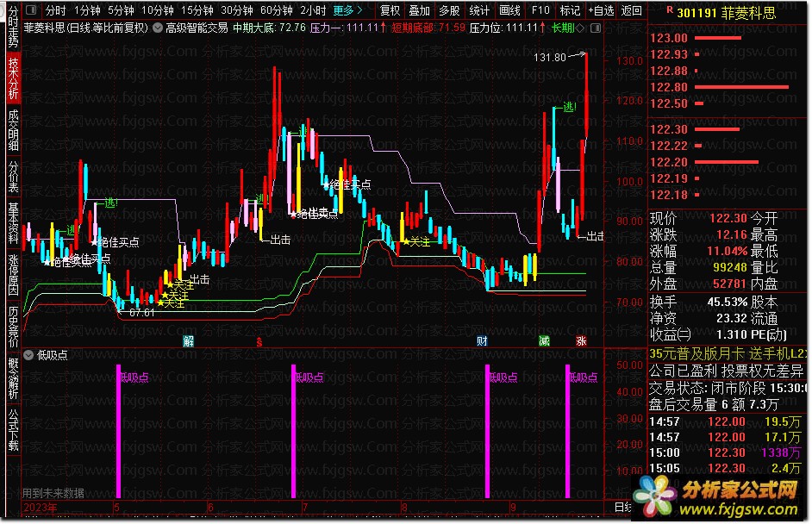Click the panel layout icon before 分时
This screenshot has height=524, width=812.
(x=31, y=9)
